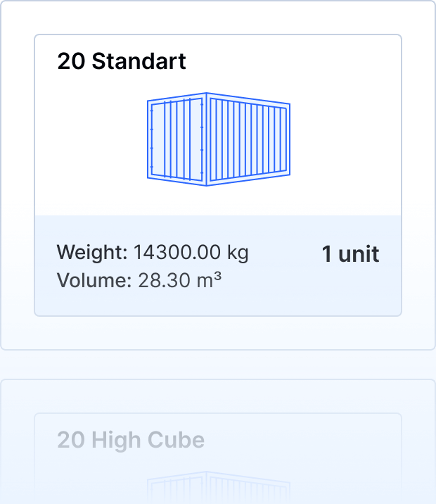Click the word "Standart" in the title
This screenshot has height=504, width=436.
click(x=139, y=61)
